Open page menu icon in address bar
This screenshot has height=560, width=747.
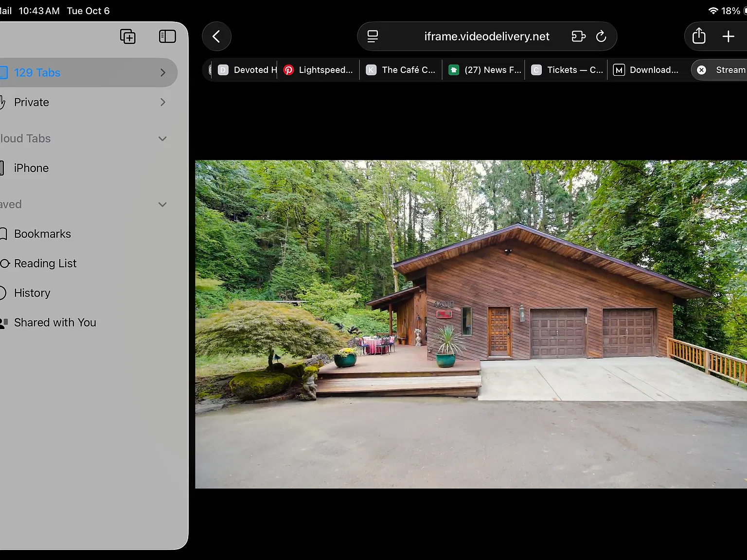373,36
